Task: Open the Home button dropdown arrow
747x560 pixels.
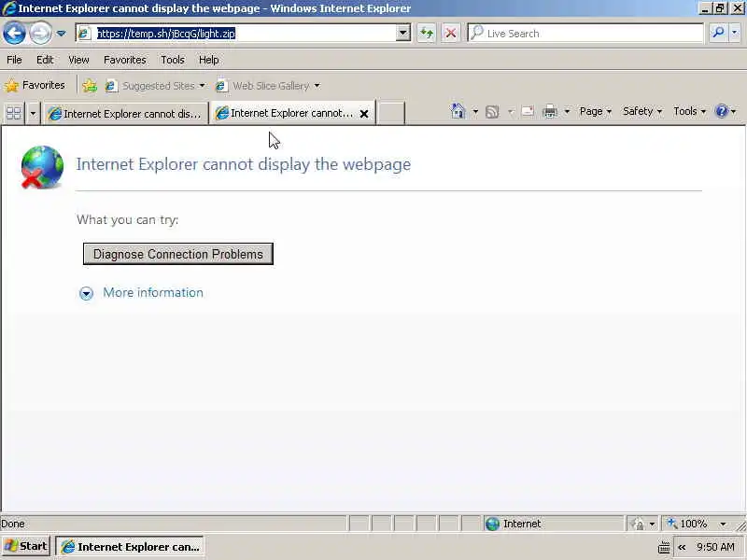Action: click(x=475, y=111)
